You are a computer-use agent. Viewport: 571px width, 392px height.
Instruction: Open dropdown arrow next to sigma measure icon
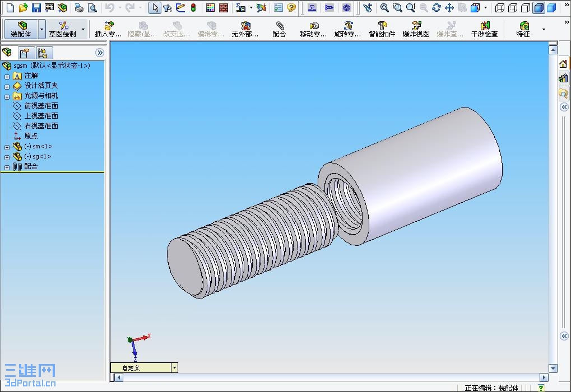[x=251, y=8]
